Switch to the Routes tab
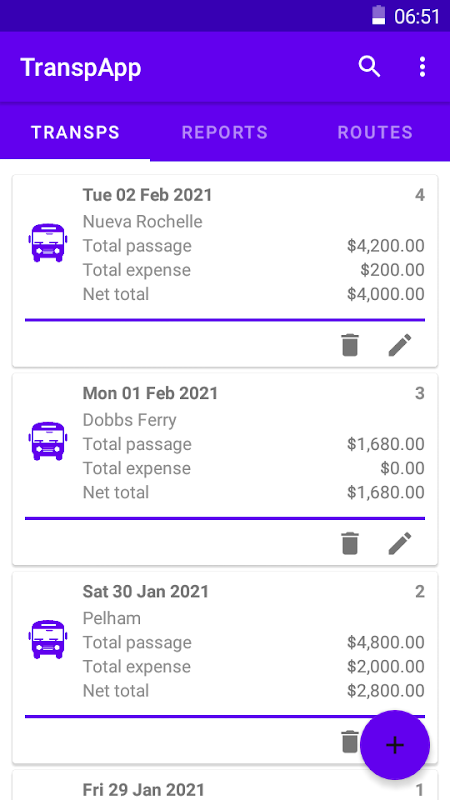The height and width of the screenshot is (800, 450). click(375, 132)
